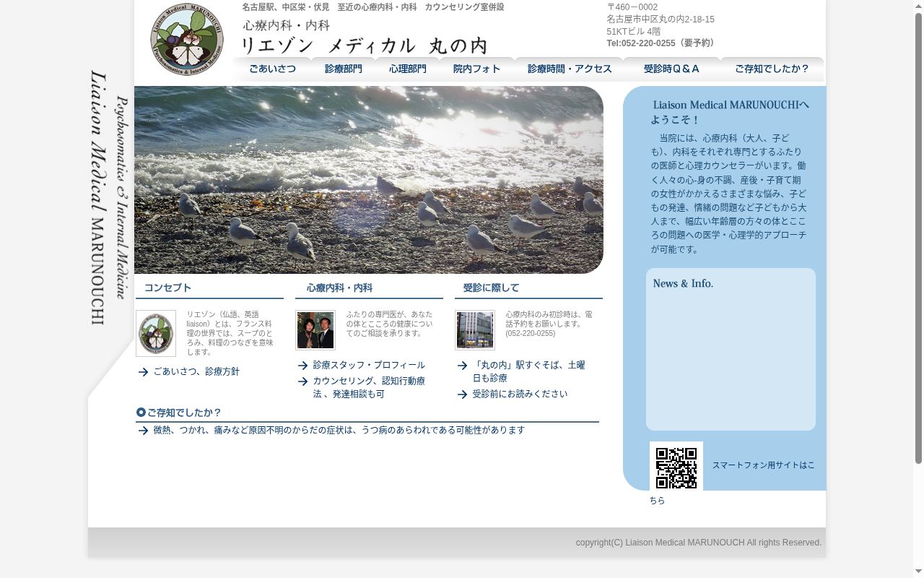This screenshot has height=578, width=924.
Task: Click the リエゾン メディカル 丸の内 title
Action: pyautogui.click(x=364, y=46)
